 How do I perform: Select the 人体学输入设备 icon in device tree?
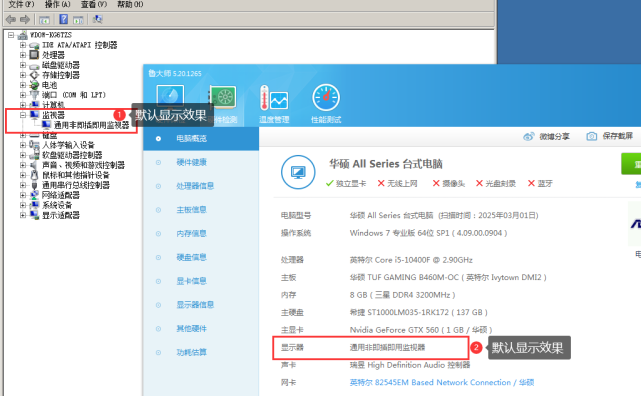point(34,145)
